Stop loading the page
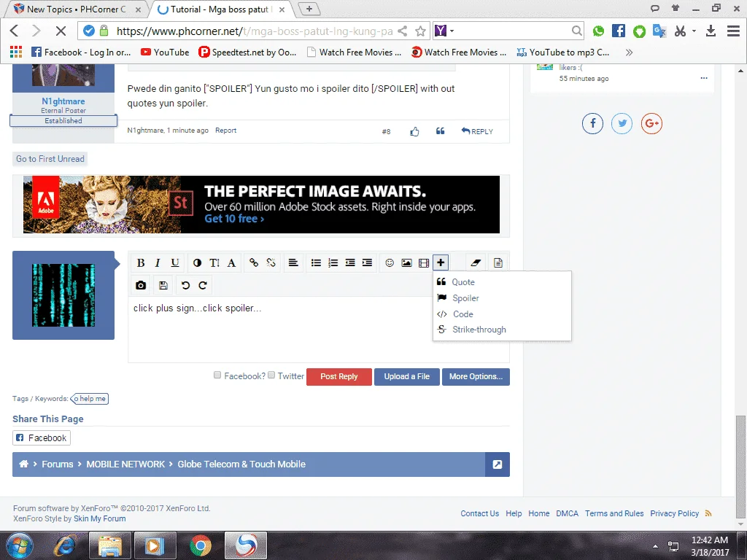 [x=61, y=31]
